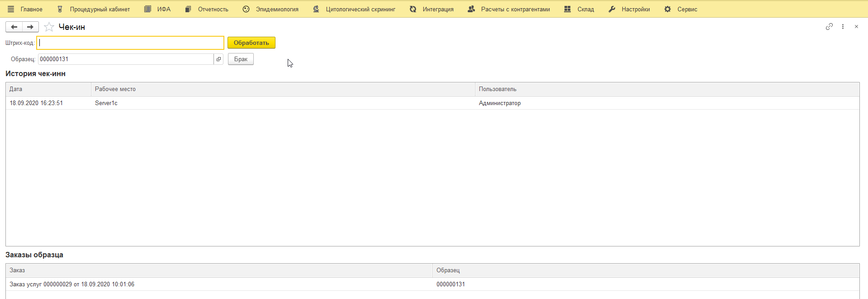This screenshot has width=868, height=299.
Task: Close the Чек-ин form
Action: coord(856,27)
